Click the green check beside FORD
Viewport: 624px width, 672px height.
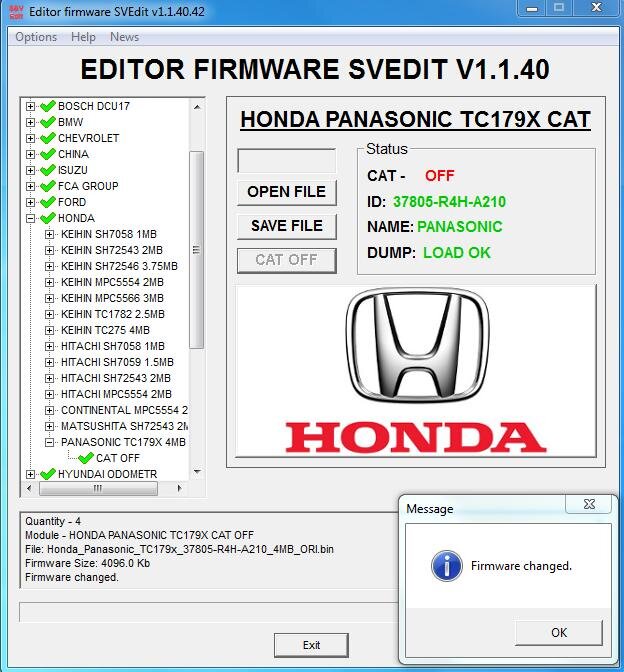tap(48, 201)
